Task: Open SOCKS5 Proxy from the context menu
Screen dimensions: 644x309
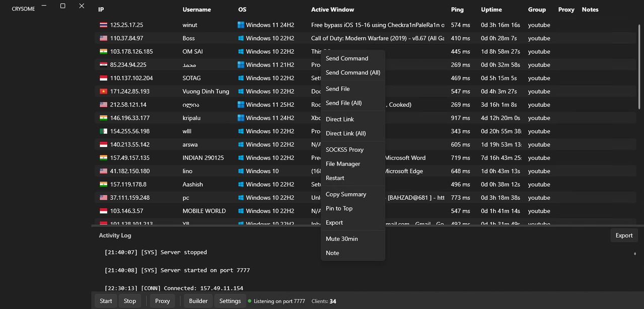Action: click(x=353, y=149)
